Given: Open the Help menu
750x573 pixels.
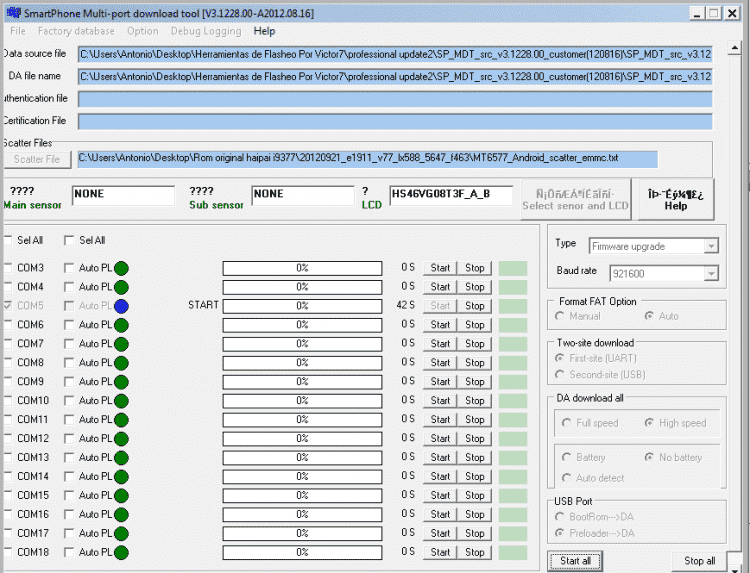Looking at the screenshot, I should (x=264, y=31).
